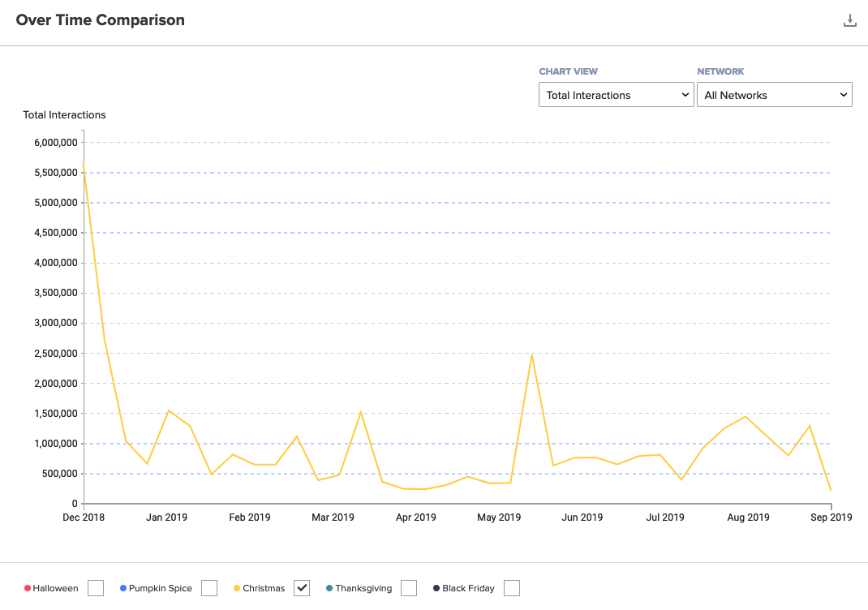
Task: Tick the Pumpkin Spice checkbox
Action: click(209, 588)
